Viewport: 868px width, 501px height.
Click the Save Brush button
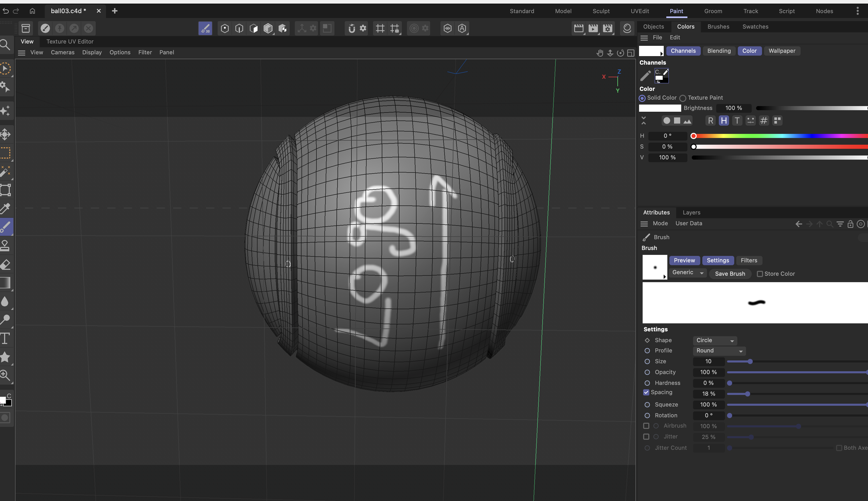(x=730, y=274)
